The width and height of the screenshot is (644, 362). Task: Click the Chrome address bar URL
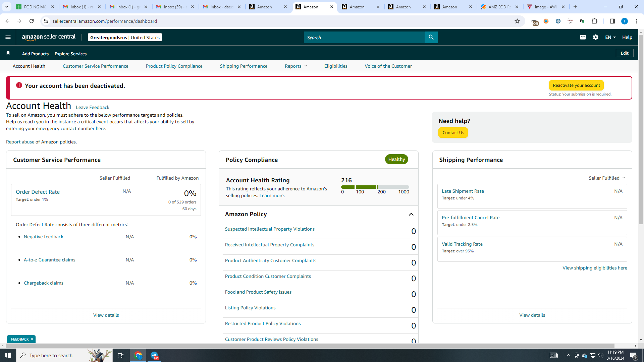pyautogui.click(x=105, y=21)
